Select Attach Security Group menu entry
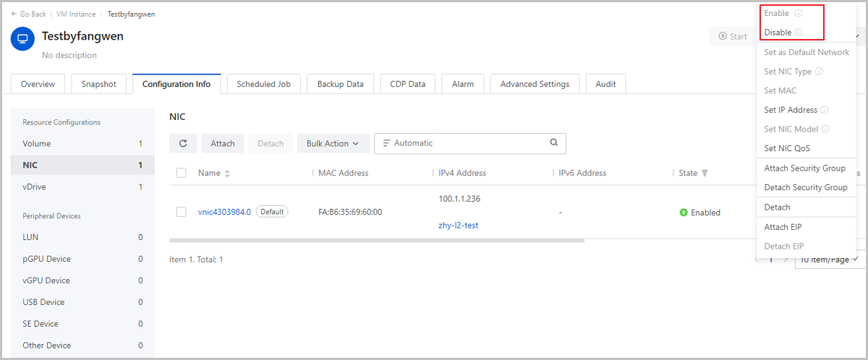This screenshot has width=868, height=360. tap(804, 168)
